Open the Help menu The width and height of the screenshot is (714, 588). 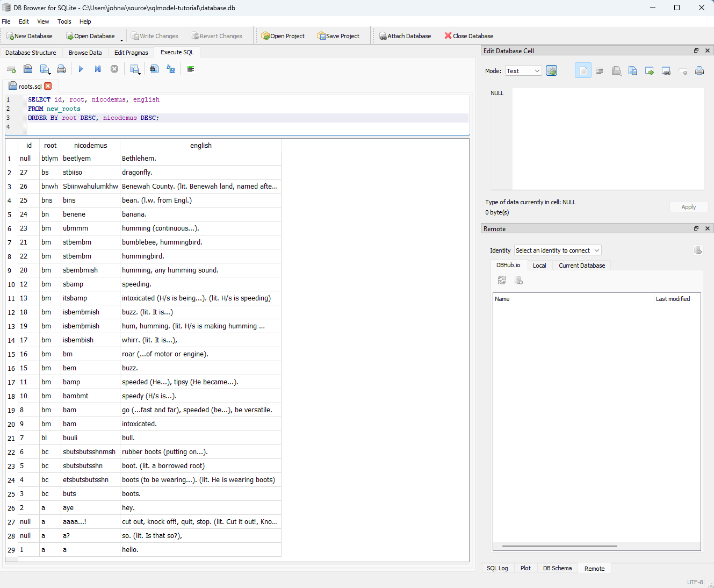pos(85,21)
